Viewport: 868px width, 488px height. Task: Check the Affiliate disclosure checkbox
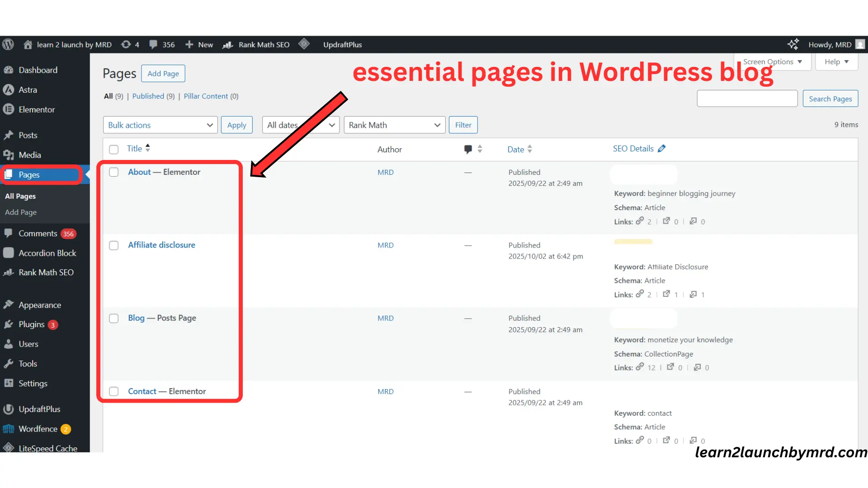coord(114,245)
